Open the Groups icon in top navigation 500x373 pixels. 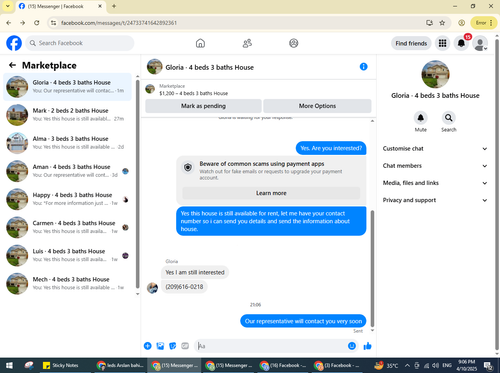coord(294,43)
